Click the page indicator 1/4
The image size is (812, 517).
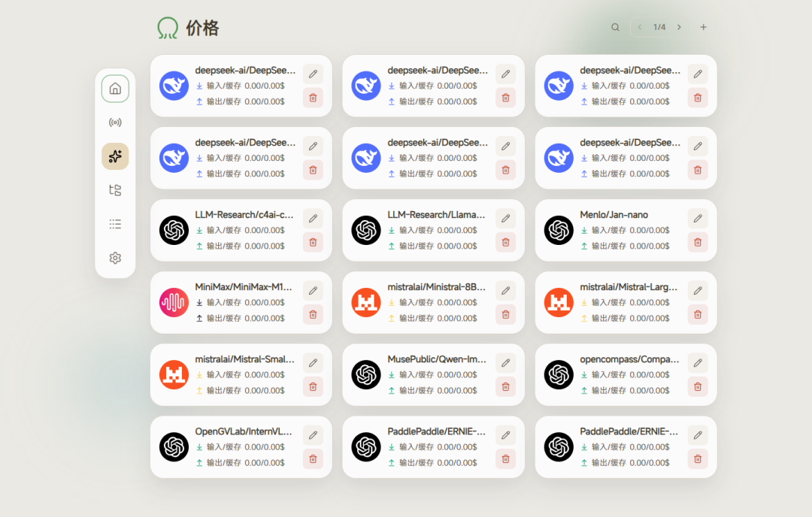tap(659, 27)
